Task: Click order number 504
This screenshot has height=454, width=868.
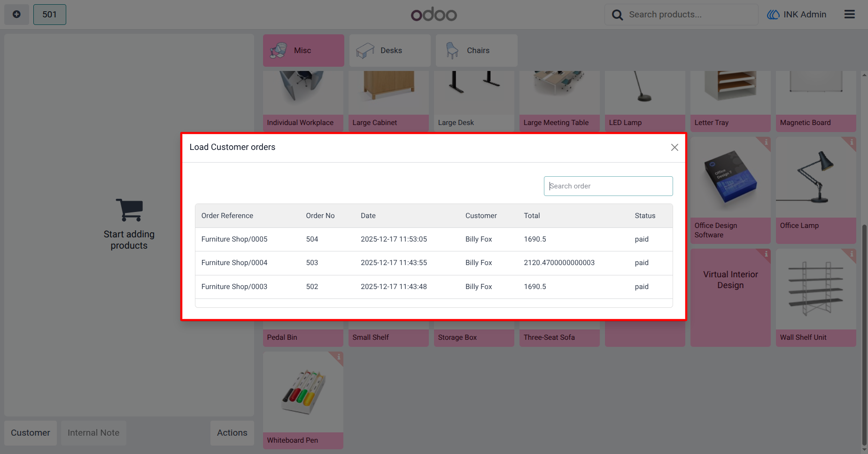Action: point(312,239)
